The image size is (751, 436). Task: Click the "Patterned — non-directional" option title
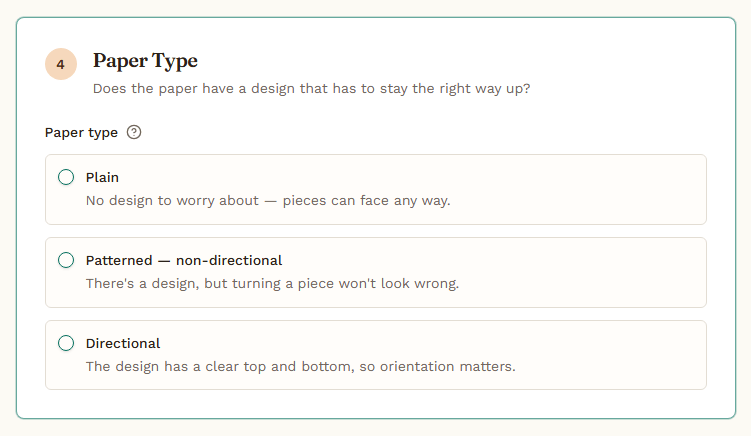click(x=184, y=260)
